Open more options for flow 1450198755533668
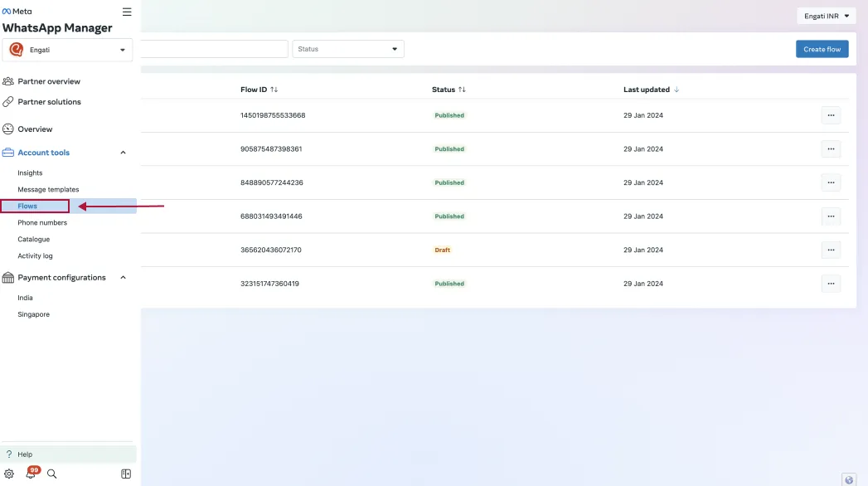This screenshot has width=868, height=486. coord(831,115)
